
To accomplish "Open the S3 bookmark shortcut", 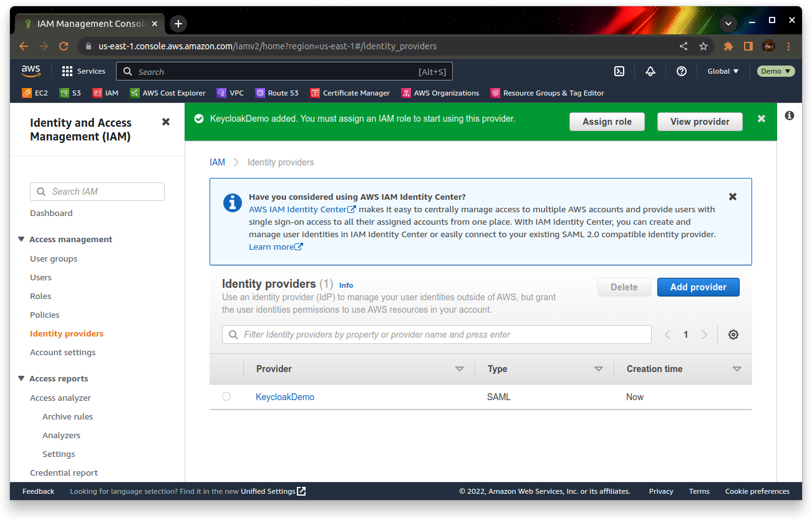I will [x=70, y=93].
